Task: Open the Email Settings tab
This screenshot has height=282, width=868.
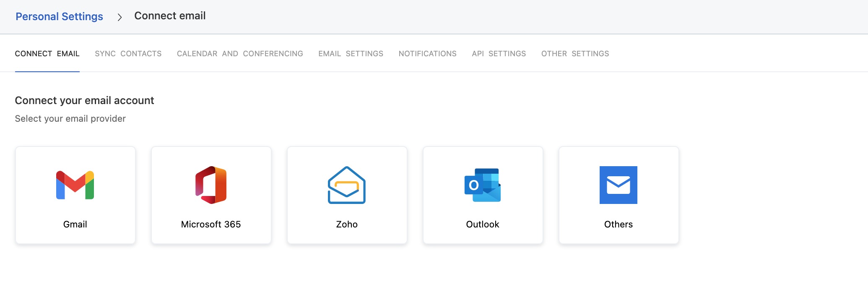Action: click(351, 54)
